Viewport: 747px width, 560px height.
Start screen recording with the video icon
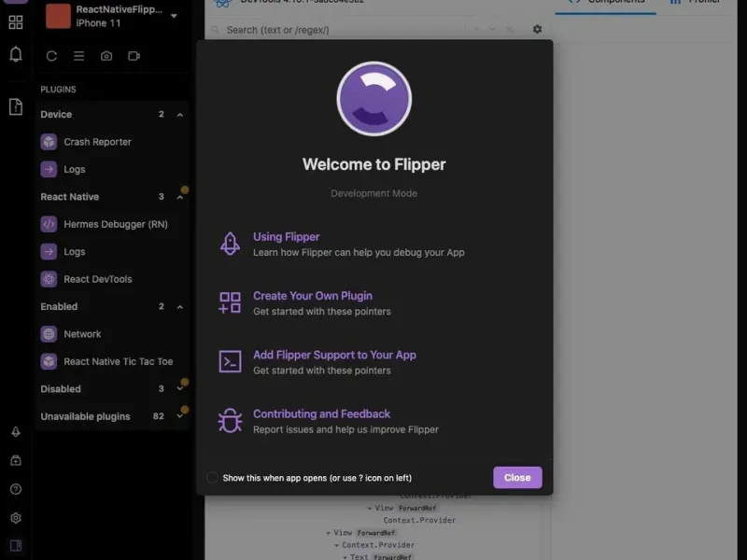point(134,56)
